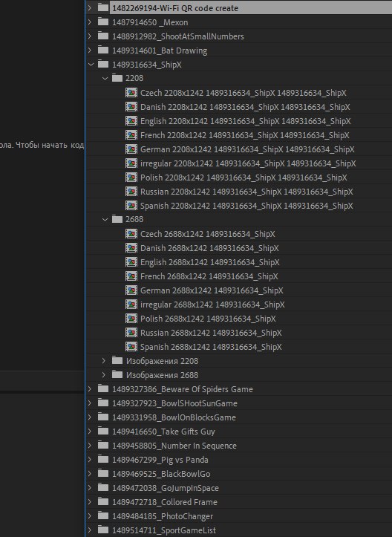Click folder icon of 1487914650 _Mexon

pos(103,22)
